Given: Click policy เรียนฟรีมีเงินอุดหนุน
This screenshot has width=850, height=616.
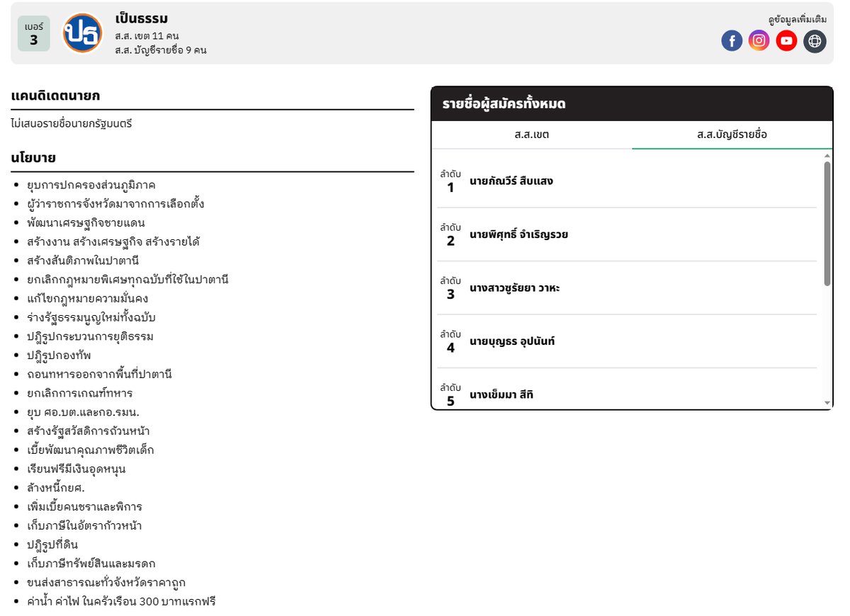Looking at the screenshot, I should [x=76, y=469].
